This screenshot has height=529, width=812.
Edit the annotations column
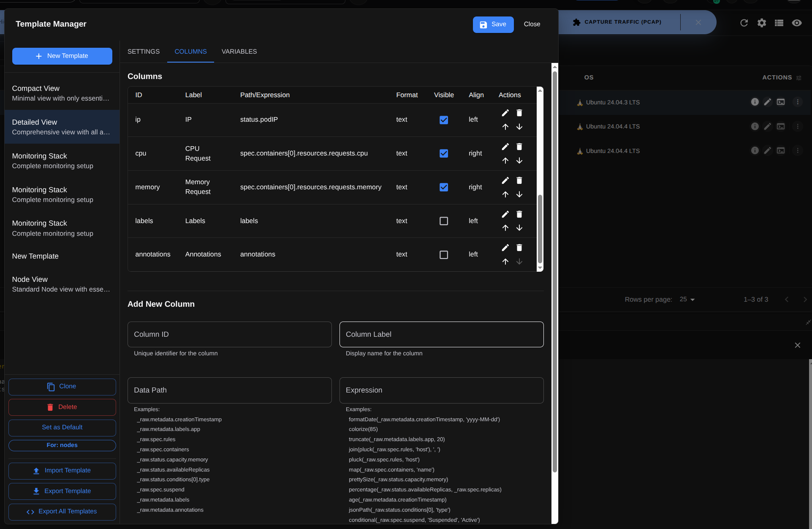pyautogui.click(x=505, y=248)
